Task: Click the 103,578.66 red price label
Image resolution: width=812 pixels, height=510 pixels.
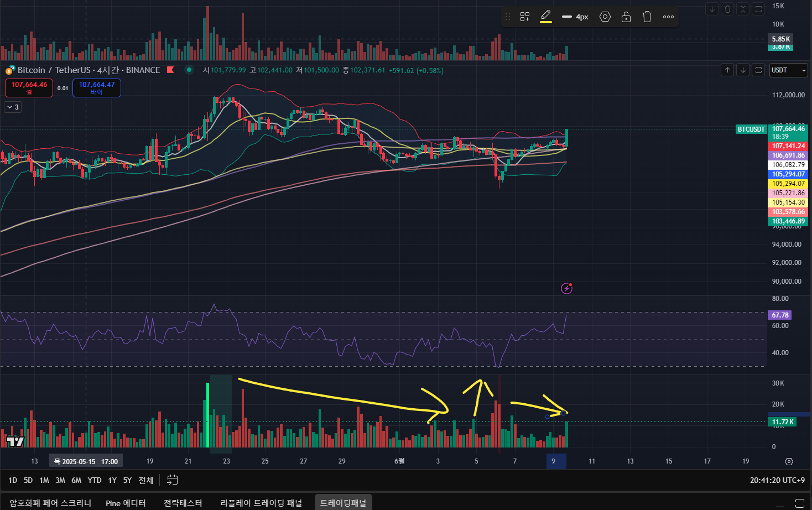Action: pos(788,212)
